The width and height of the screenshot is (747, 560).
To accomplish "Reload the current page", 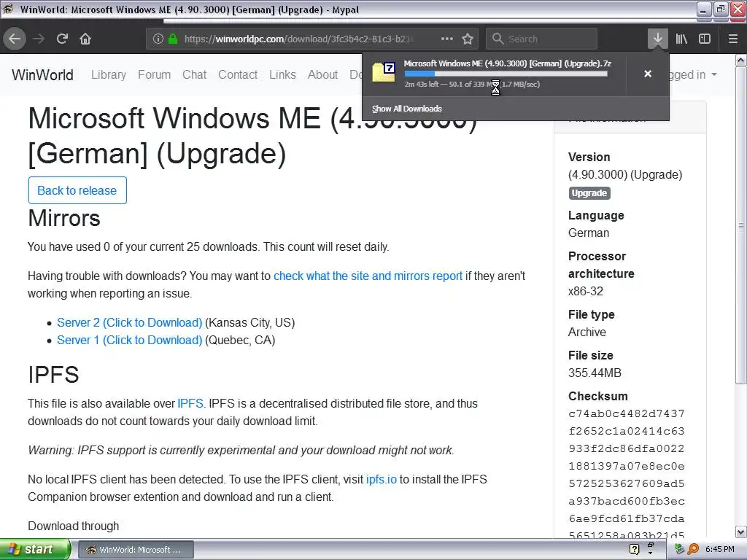I will click(x=63, y=39).
